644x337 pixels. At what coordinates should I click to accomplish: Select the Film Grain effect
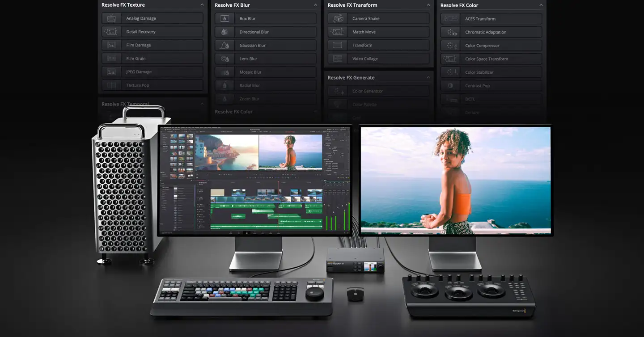click(153, 59)
